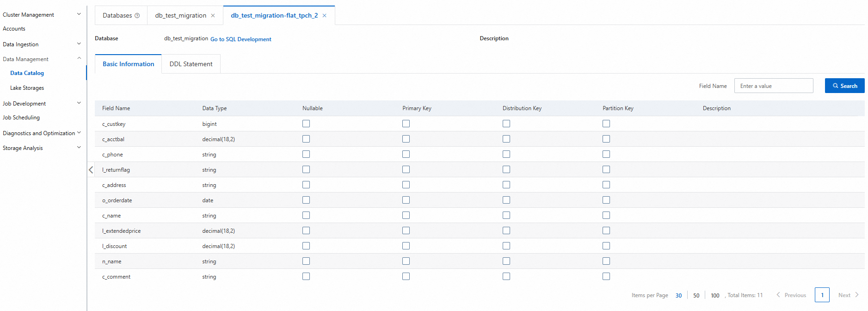The width and height of the screenshot is (868, 311).
Task: Go to the Next page
Action: (849, 295)
